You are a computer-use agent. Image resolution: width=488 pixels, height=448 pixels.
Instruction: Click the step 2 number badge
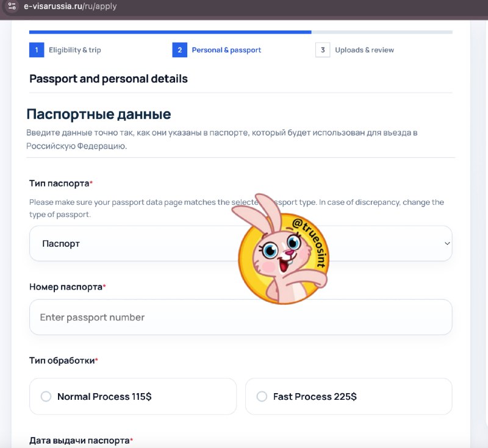pyautogui.click(x=179, y=50)
